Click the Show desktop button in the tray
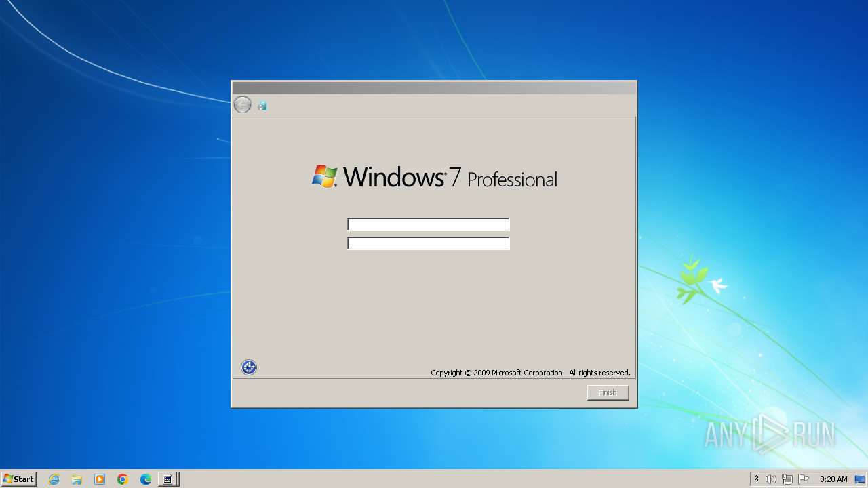This screenshot has height=488, width=868. coord(861,479)
